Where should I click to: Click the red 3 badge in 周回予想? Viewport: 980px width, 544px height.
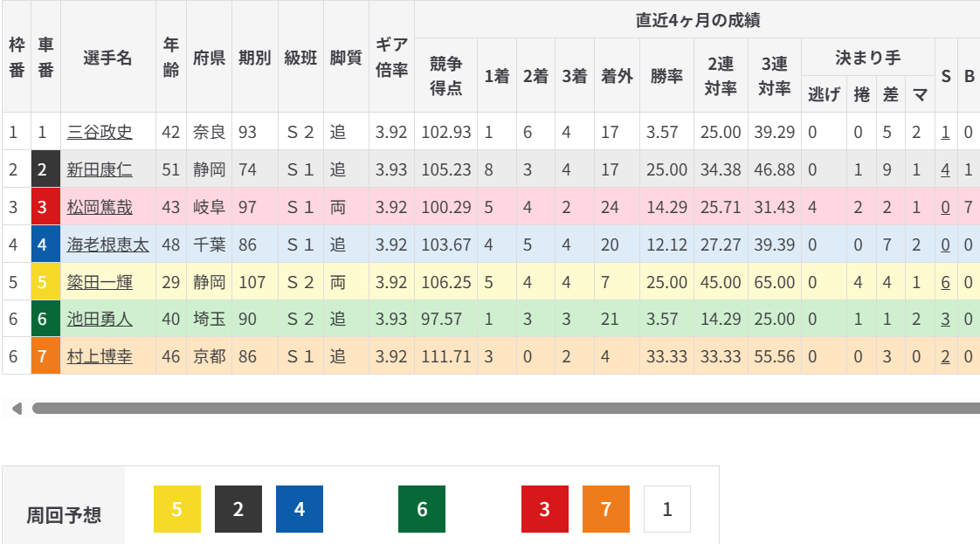(545, 509)
